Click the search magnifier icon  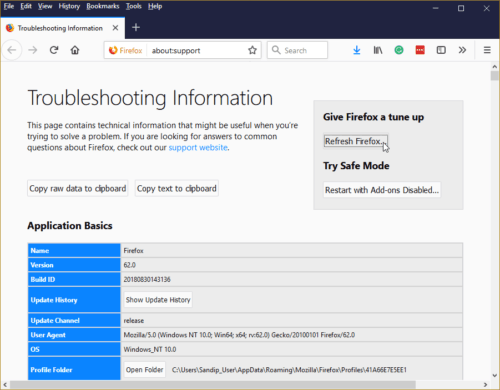click(x=276, y=50)
